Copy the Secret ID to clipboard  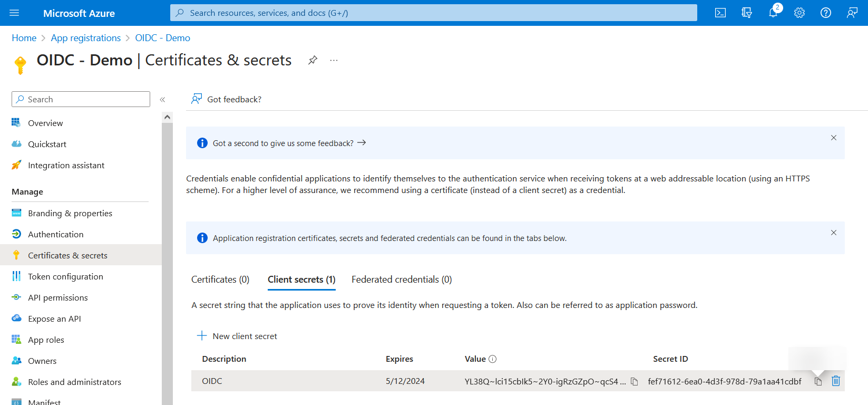tap(818, 381)
